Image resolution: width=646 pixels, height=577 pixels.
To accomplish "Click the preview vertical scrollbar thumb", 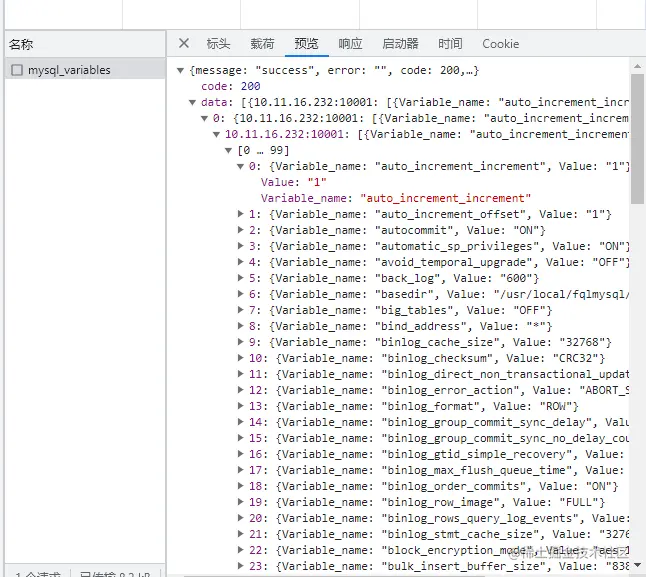I will click(637, 139).
